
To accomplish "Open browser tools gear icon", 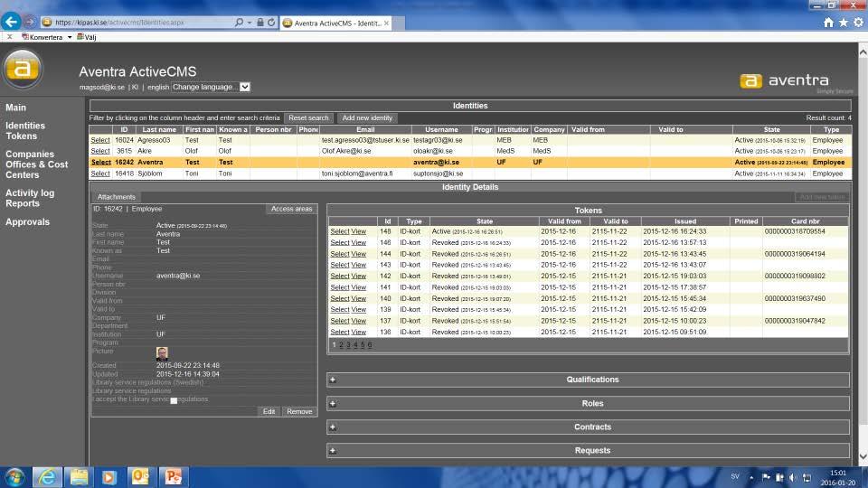I will click(x=858, y=22).
